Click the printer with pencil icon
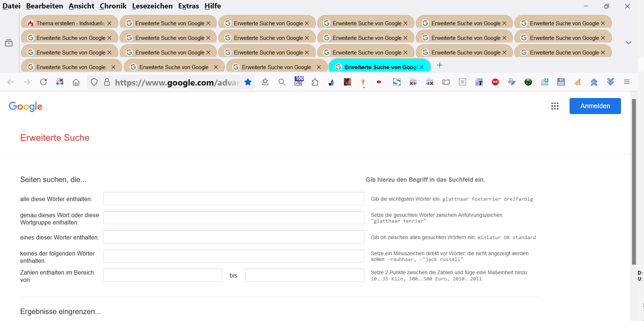The height and width of the screenshot is (321, 644). point(512,82)
